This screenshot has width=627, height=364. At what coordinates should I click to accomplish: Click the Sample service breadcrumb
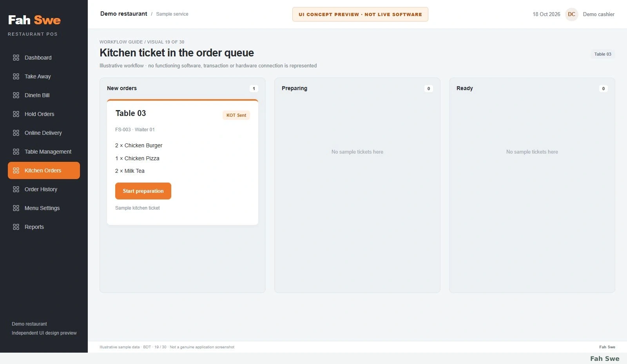(172, 14)
